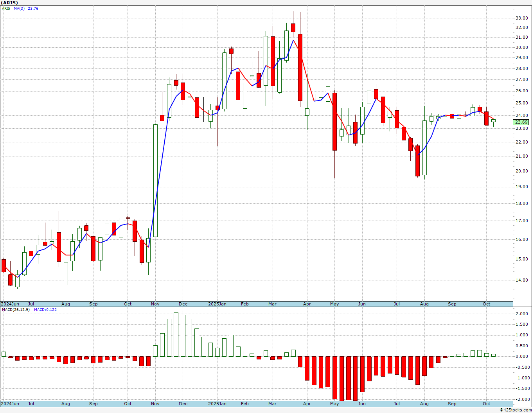Viewport: 532px width, 413px height.
Task: Select the 27.00 price axis label
Action: [x=521, y=80]
